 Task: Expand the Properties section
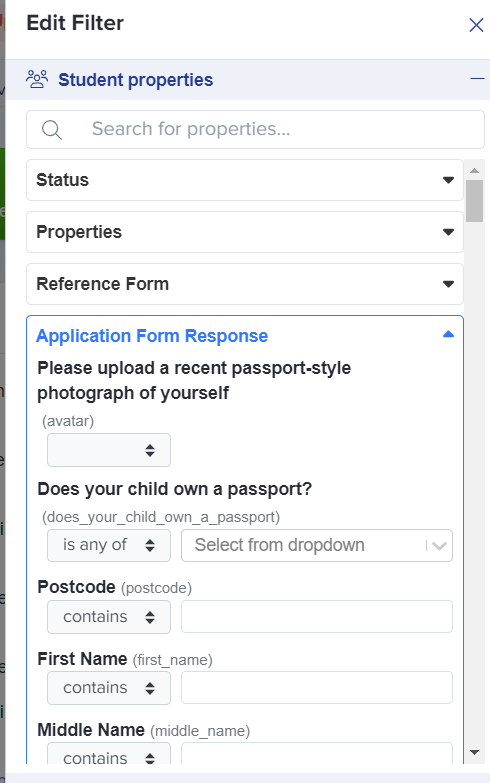[245, 232]
